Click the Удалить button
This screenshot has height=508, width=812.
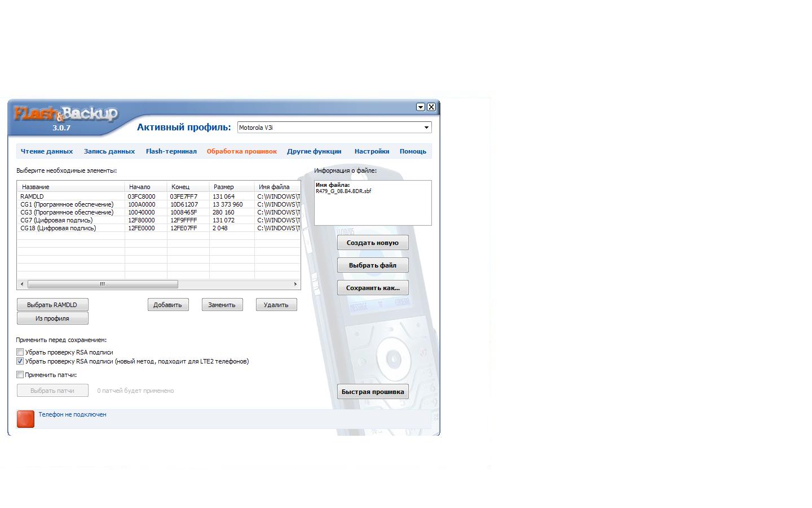click(276, 305)
